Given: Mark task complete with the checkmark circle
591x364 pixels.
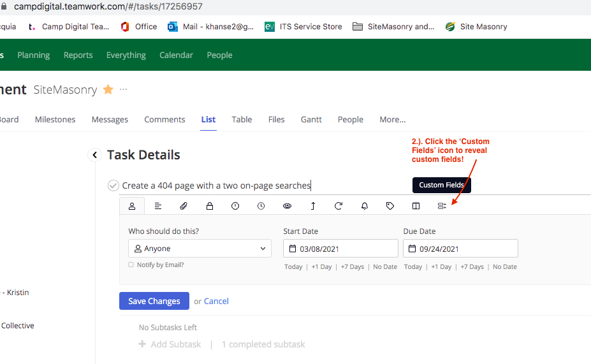Looking at the screenshot, I should [113, 186].
